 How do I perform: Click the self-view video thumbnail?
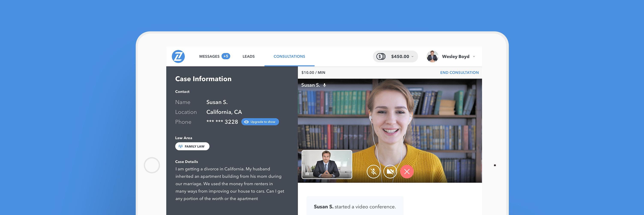[x=327, y=164]
